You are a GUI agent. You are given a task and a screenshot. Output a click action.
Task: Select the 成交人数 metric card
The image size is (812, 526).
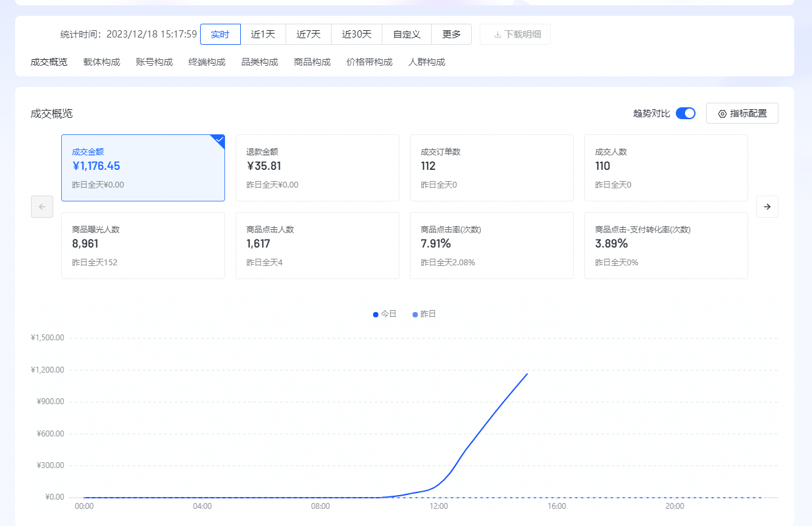point(666,168)
